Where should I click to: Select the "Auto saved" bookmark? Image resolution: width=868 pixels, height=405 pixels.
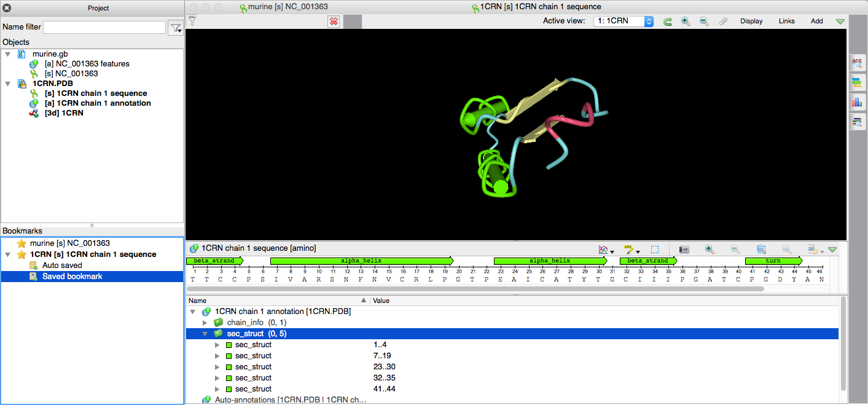click(x=62, y=265)
